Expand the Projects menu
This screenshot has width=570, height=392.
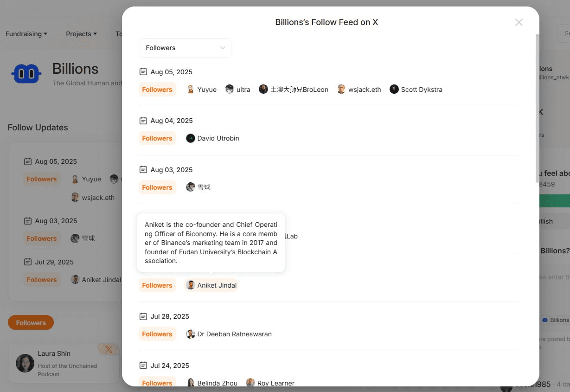[x=81, y=34]
